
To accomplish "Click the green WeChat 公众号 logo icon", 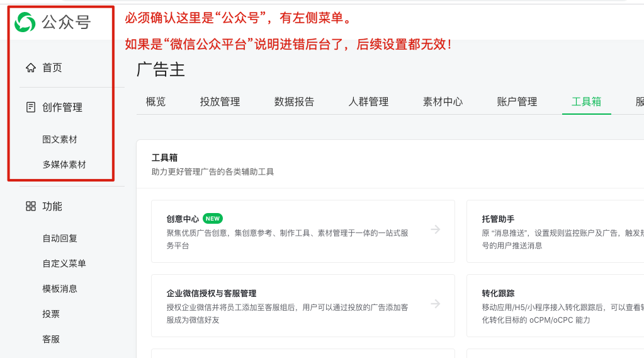I will 25,22.
